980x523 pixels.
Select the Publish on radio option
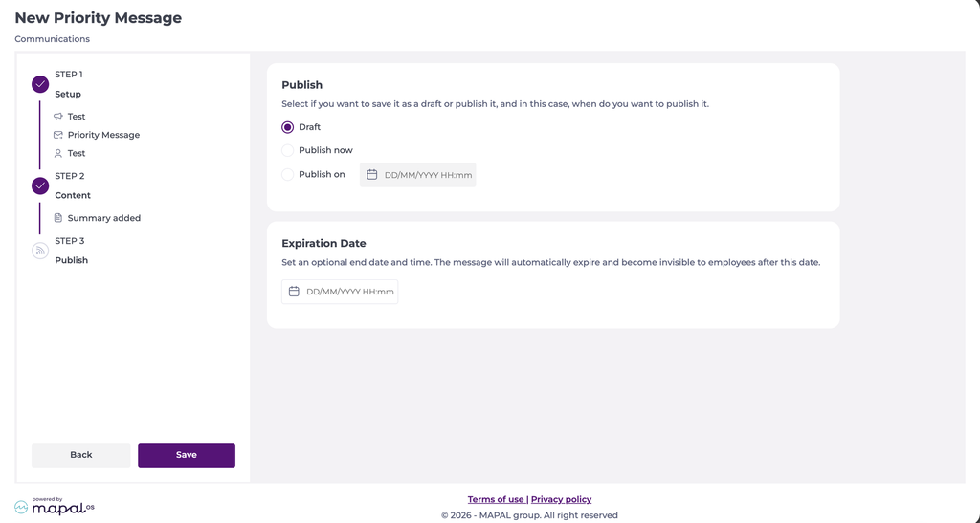coord(287,175)
